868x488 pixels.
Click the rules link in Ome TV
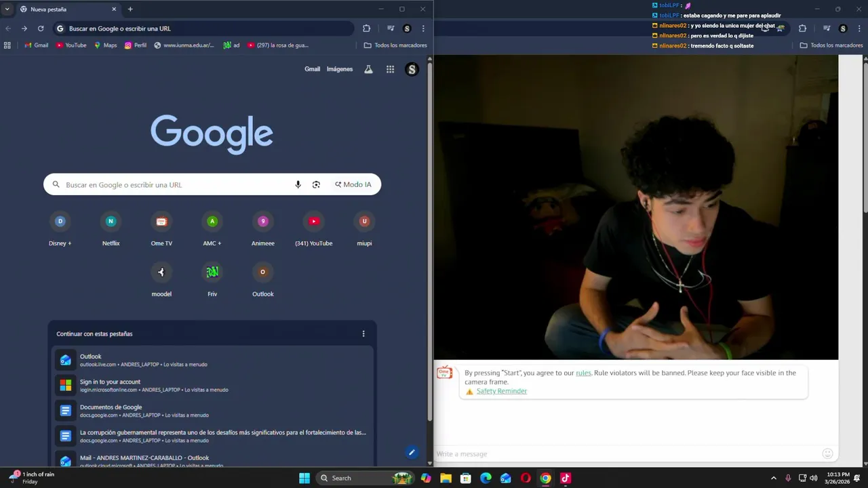tap(583, 373)
